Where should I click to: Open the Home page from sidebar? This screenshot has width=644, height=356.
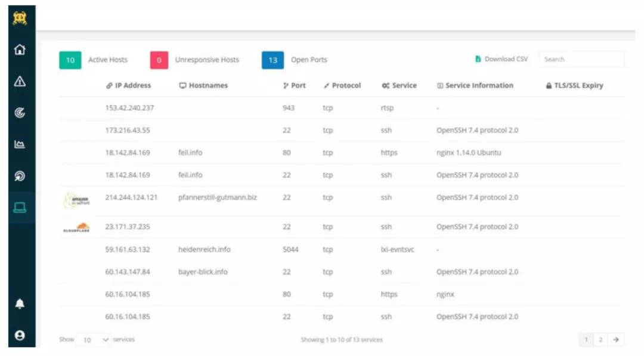tap(20, 49)
